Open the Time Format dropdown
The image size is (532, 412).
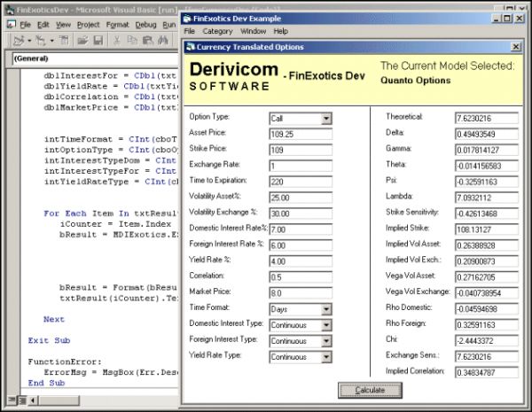[326, 309]
